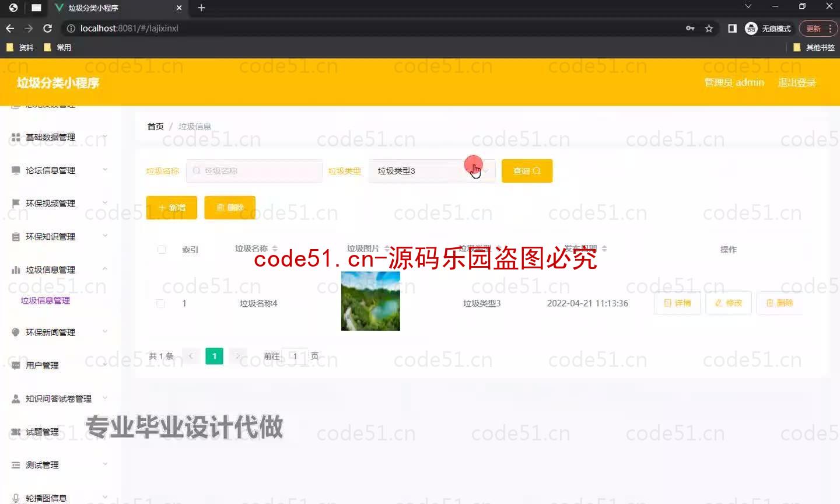Reload the page with the refresh icon

pyautogui.click(x=48, y=28)
